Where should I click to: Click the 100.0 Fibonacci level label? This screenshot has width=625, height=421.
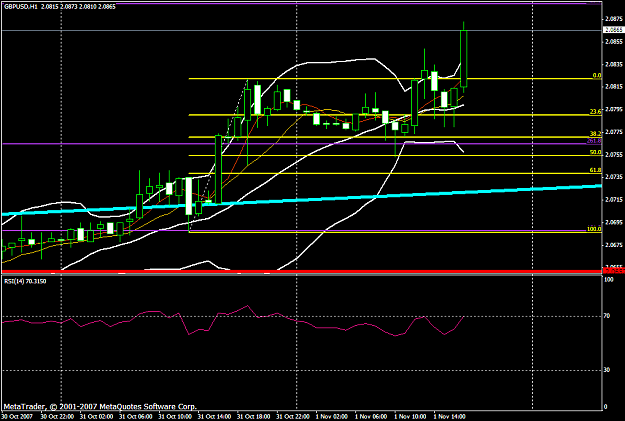click(x=594, y=229)
